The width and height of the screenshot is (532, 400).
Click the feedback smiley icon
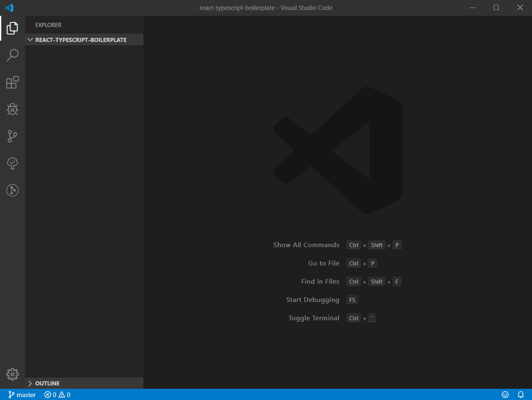pos(505,395)
